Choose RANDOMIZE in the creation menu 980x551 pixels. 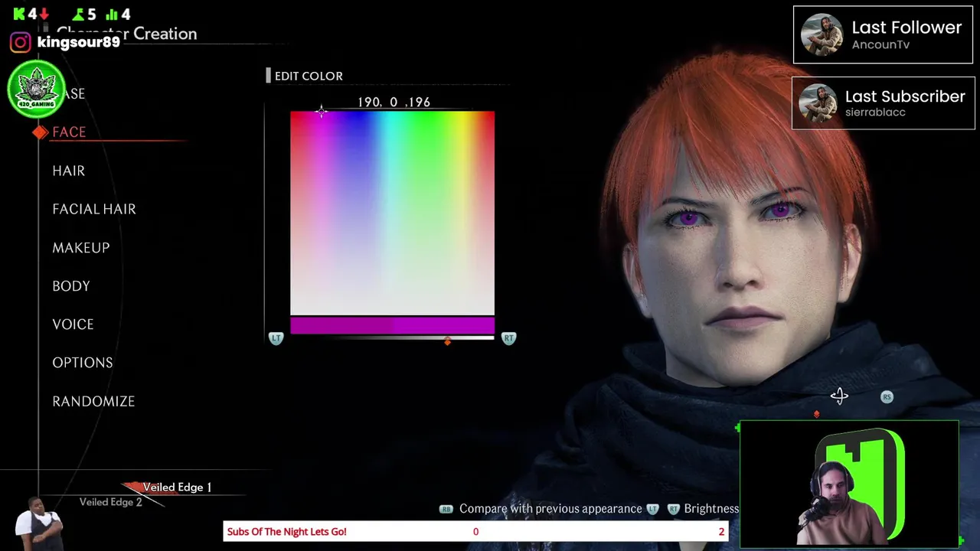pyautogui.click(x=93, y=401)
